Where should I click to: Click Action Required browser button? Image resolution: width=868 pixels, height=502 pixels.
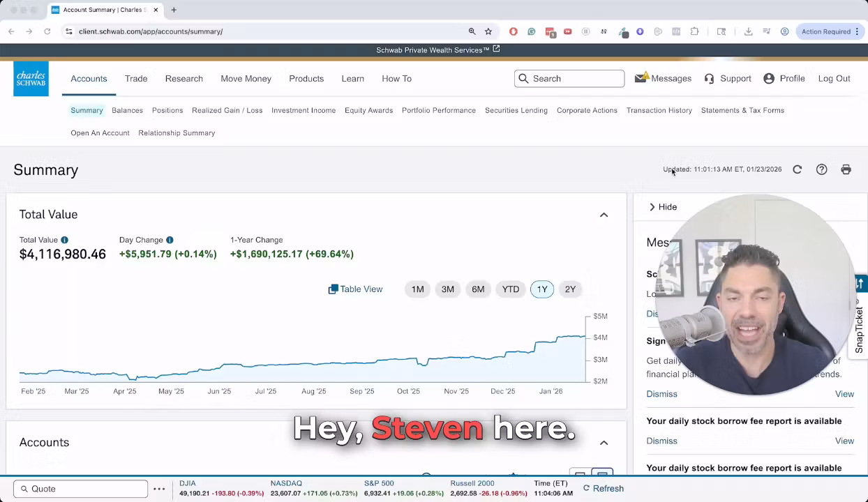830,31
